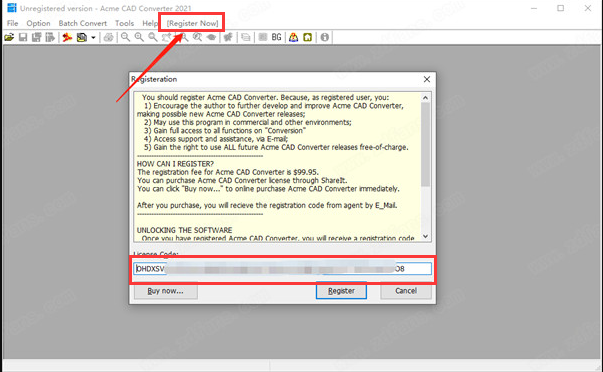Click the eye view icon in the toolbar
The height and width of the screenshot is (372, 603).
tap(211, 37)
